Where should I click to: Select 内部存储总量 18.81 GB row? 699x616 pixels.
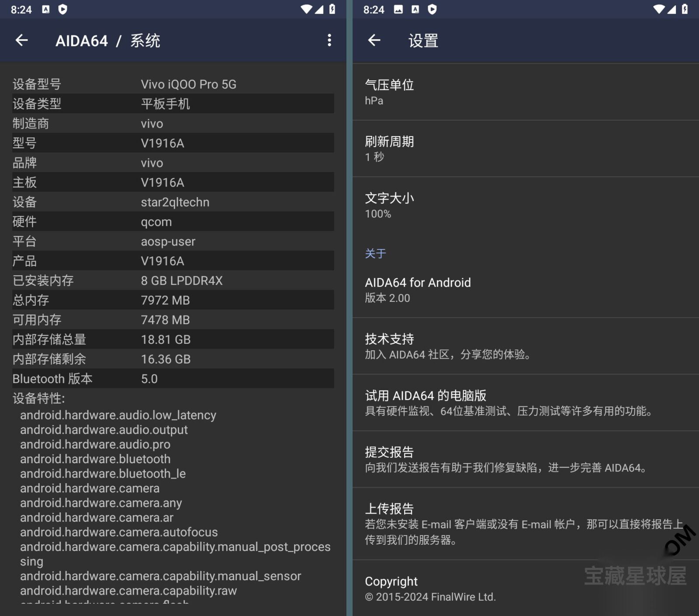click(x=173, y=339)
